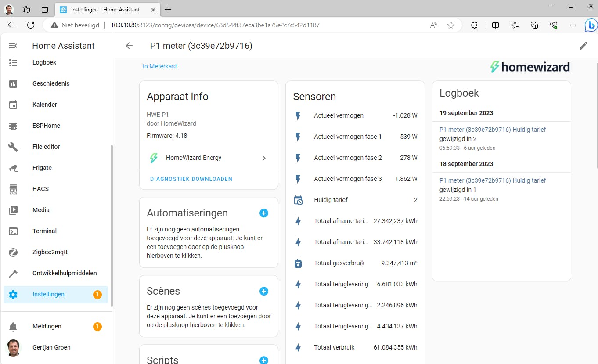Open Zigbee2mqtt from the sidebar

(50, 252)
